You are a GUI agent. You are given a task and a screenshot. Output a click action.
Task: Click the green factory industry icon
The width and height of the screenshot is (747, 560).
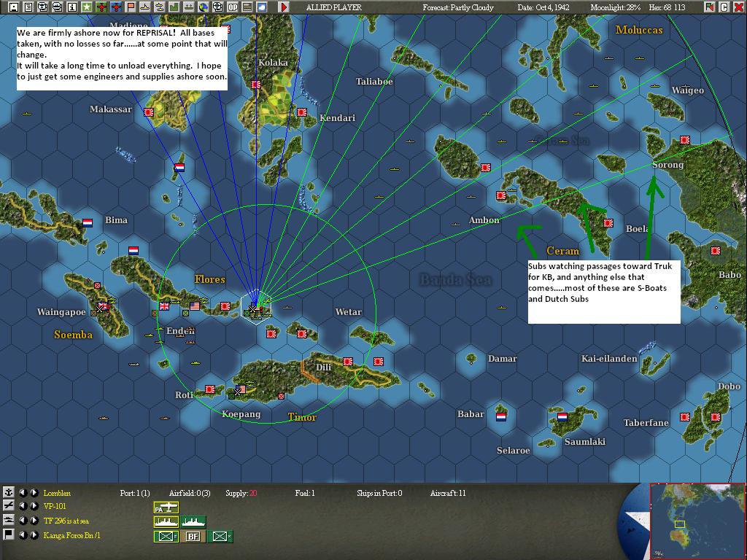click(x=174, y=7)
